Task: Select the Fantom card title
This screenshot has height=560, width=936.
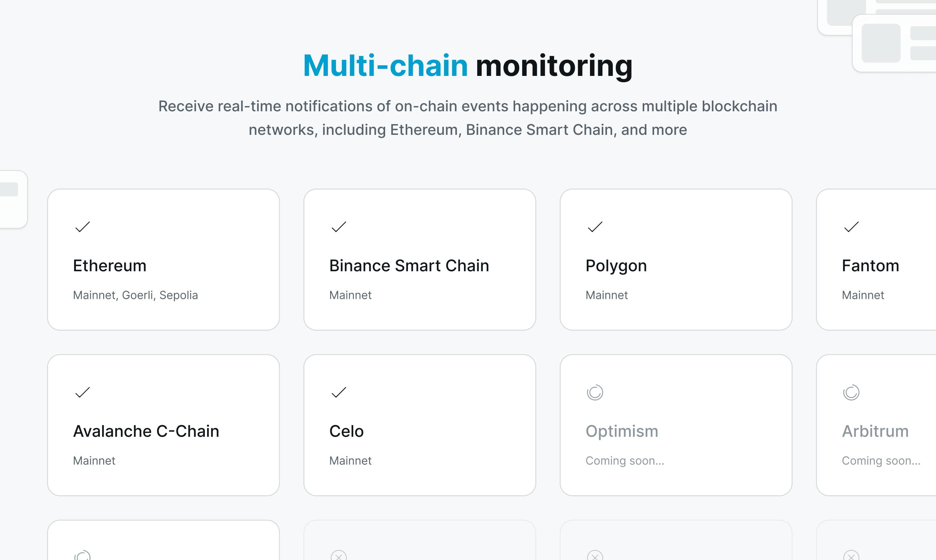Action: [870, 266]
